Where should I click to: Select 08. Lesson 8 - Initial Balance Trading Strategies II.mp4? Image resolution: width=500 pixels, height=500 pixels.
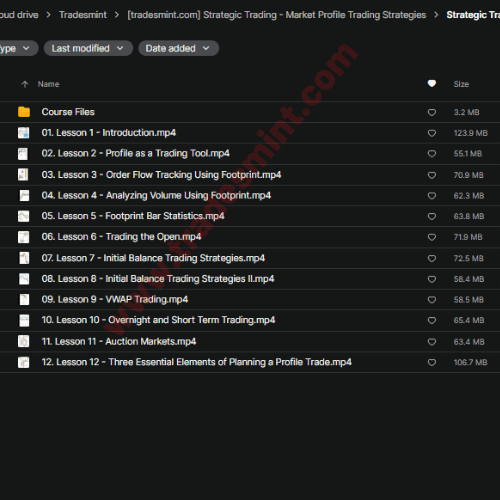tap(158, 279)
